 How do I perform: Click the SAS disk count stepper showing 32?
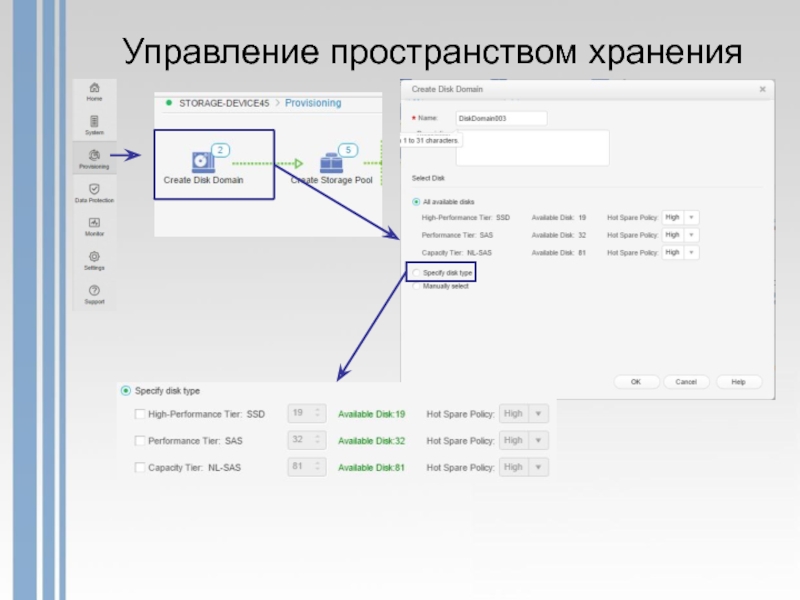(307, 440)
